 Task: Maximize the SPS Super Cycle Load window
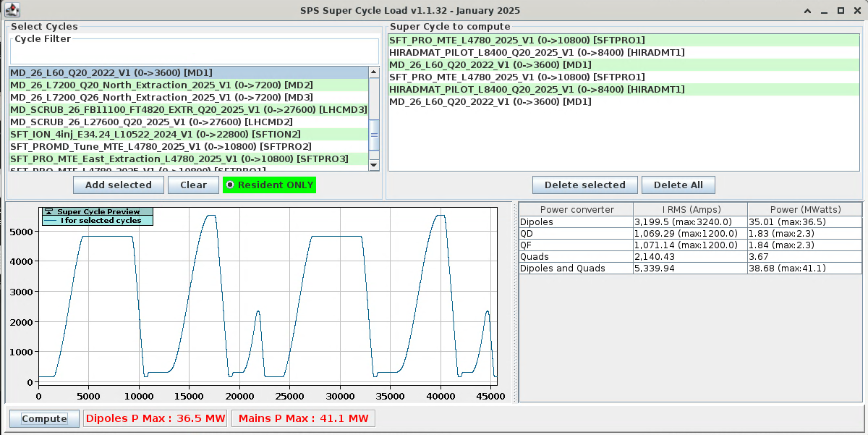[841, 11]
